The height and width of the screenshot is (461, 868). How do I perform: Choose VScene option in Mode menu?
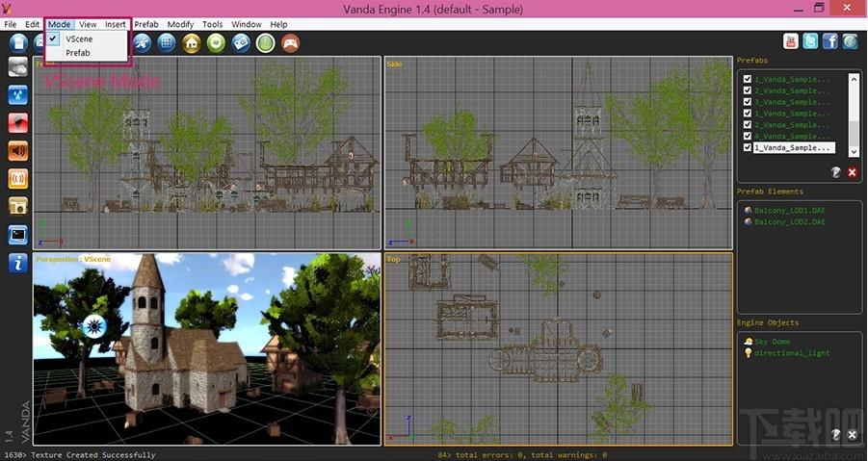[79, 39]
